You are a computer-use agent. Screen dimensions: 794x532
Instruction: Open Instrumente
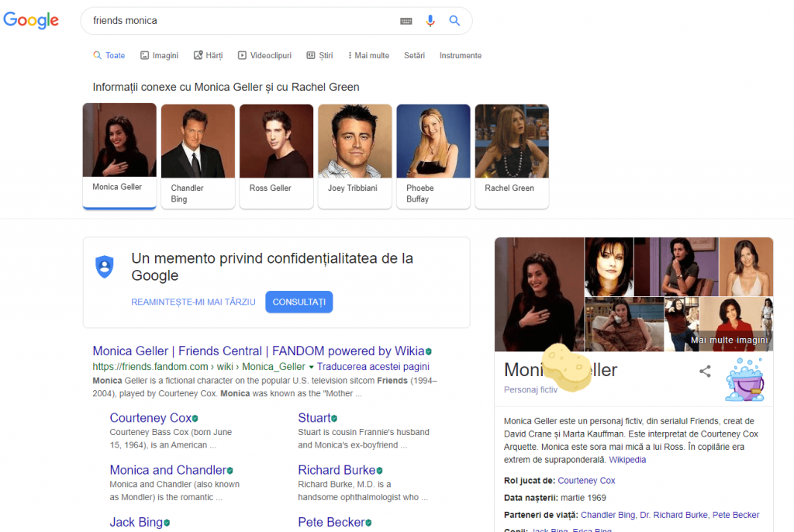tap(461, 56)
